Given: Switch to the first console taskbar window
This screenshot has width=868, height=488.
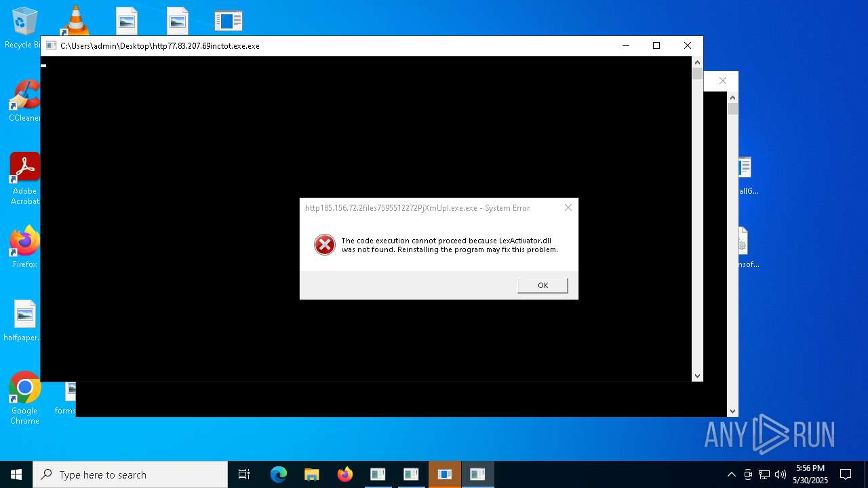Looking at the screenshot, I should 378,474.
